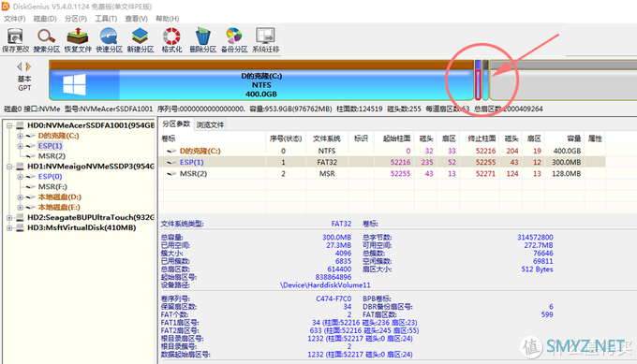637x364 pixels.
Task: Click the DiskGenius app icon in title bar
Action: click(6, 7)
